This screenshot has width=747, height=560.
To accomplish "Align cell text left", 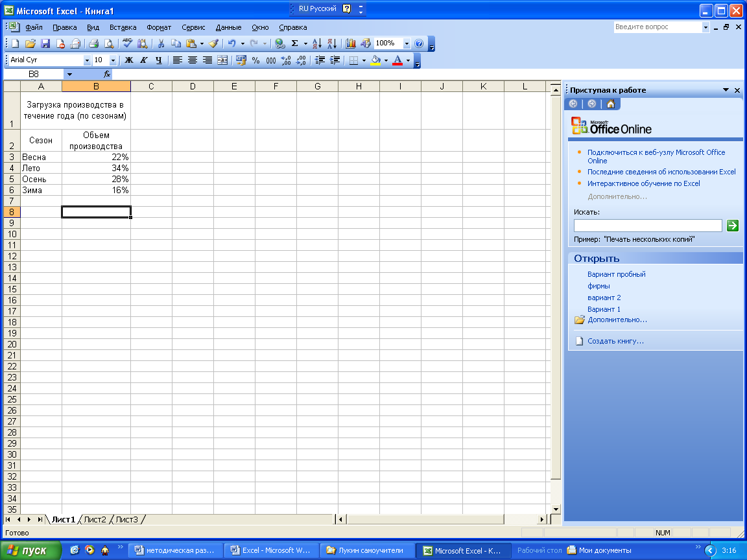I will (x=177, y=60).
